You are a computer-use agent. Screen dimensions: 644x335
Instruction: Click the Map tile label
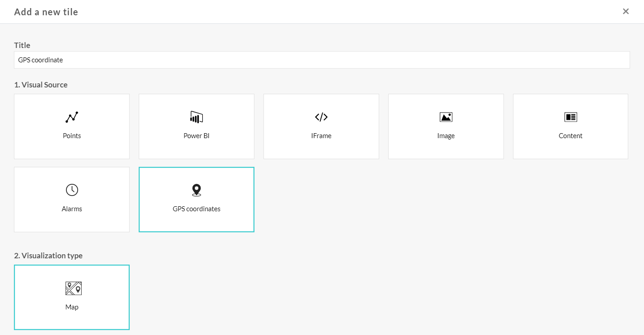72,307
